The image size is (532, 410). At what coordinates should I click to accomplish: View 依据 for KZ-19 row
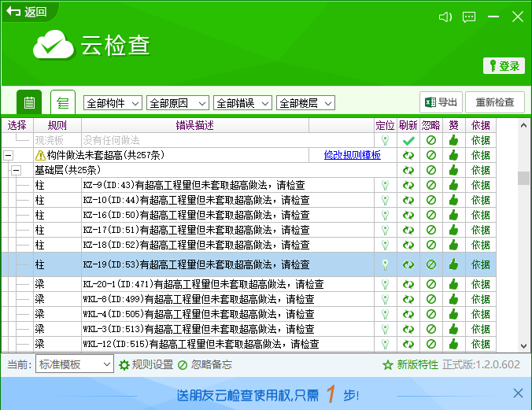(480, 264)
